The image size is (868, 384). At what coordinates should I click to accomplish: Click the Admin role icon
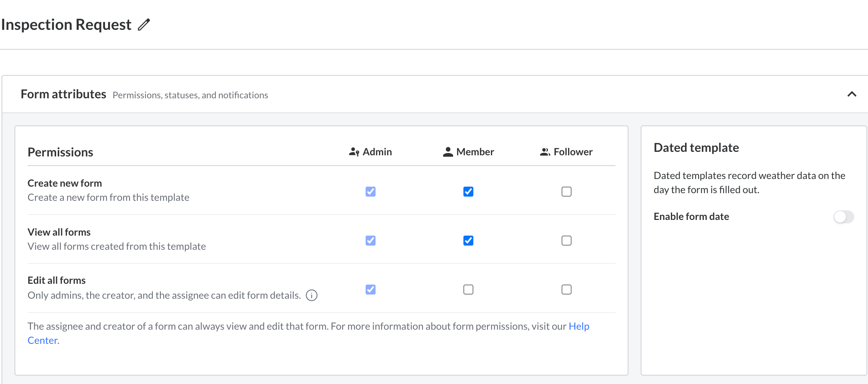coord(354,152)
